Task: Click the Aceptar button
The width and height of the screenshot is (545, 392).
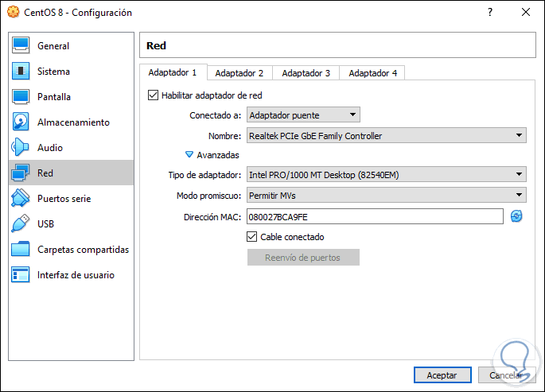Action: (442, 375)
